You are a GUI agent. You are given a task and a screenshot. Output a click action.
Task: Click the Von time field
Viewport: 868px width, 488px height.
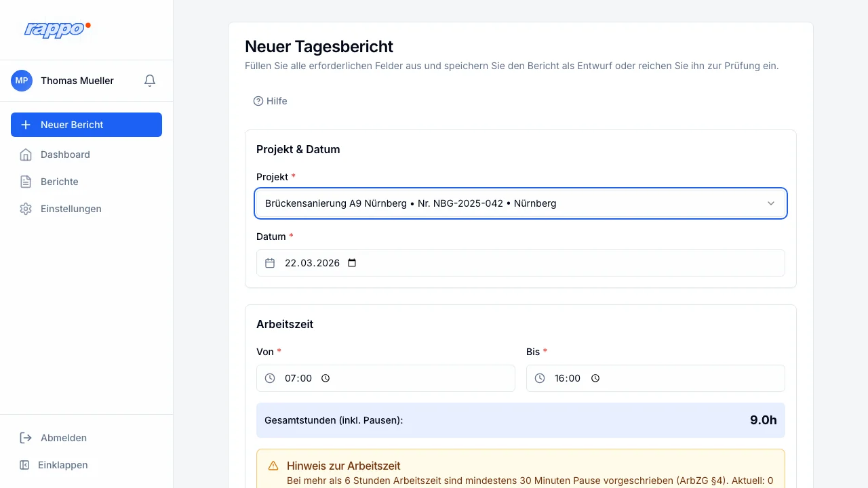coord(386,378)
